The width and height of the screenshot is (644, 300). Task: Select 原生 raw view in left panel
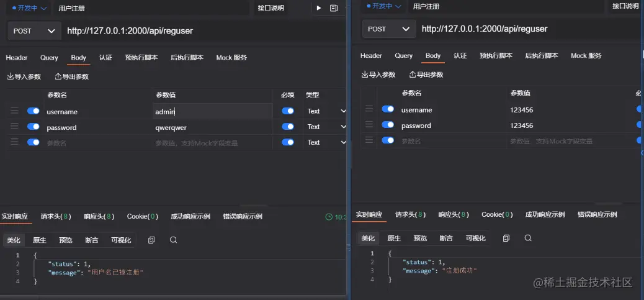coord(40,240)
